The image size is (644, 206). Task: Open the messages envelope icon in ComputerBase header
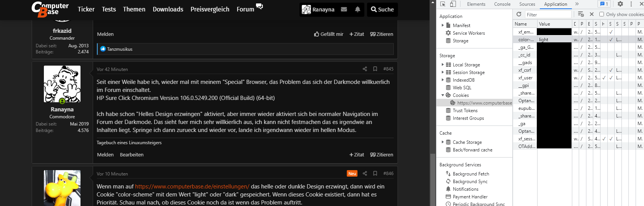344,10
